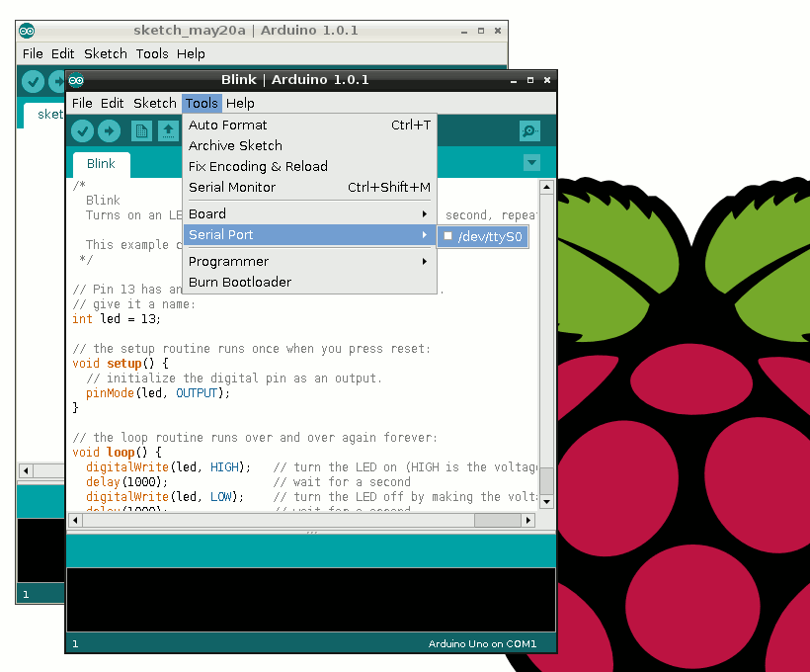This screenshot has width=810, height=672.
Task: Click horizontal scrollbar left arrow in Blink window
Action: point(75,520)
